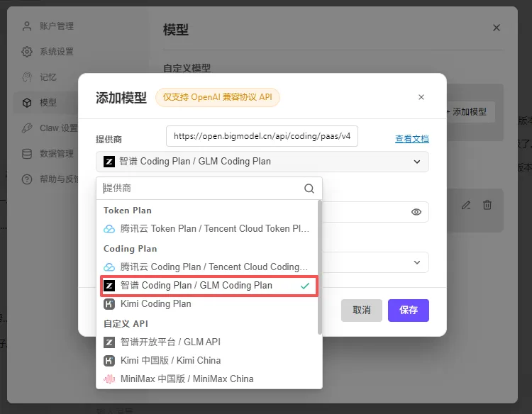The image size is (532, 414).
Task: Click the 添加模型 dialog title
Action: [x=121, y=98]
